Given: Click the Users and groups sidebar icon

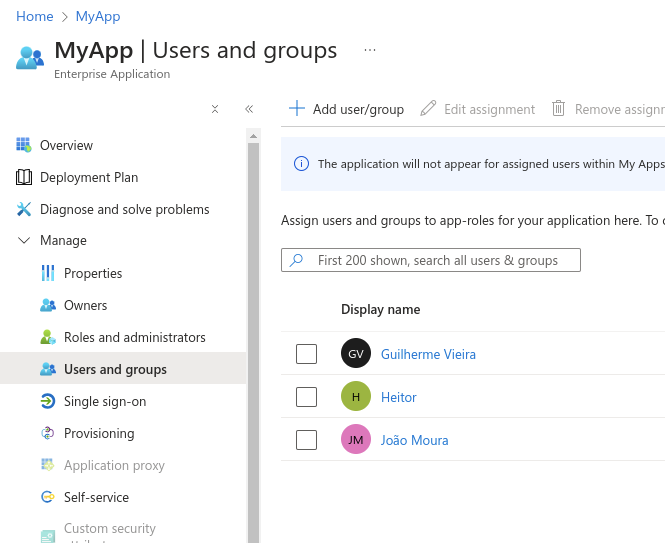Looking at the screenshot, I should [48, 369].
